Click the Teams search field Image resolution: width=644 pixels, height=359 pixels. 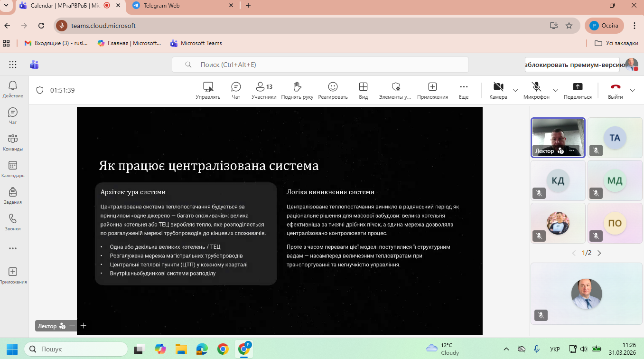[320, 65]
